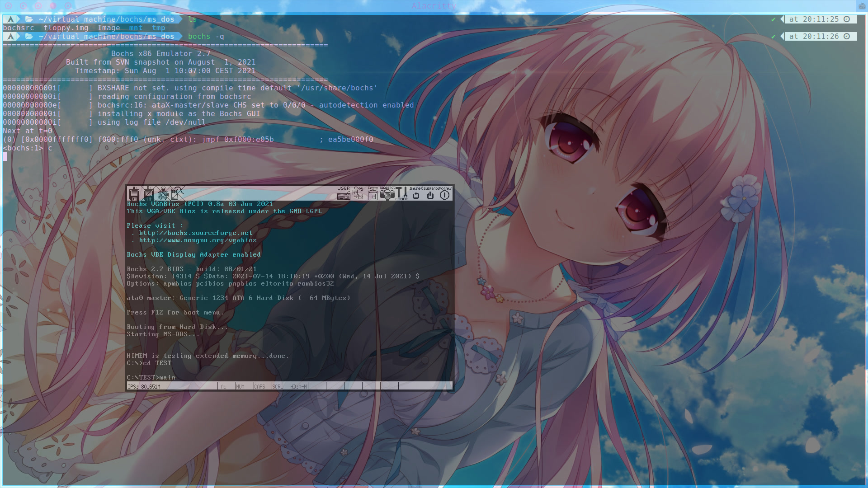Click the Copy icon in Bochs toolbar
Screen dimensions: 868x488
click(x=358, y=193)
